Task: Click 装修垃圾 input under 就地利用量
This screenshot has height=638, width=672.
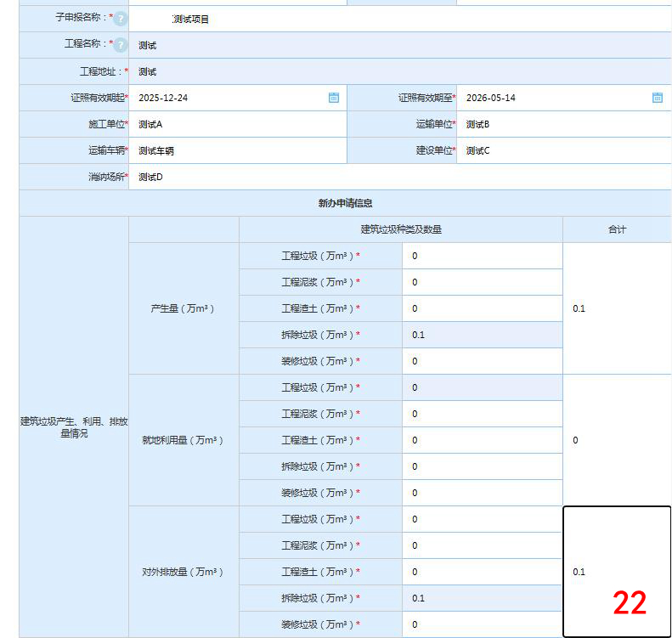Action: (482, 493)
